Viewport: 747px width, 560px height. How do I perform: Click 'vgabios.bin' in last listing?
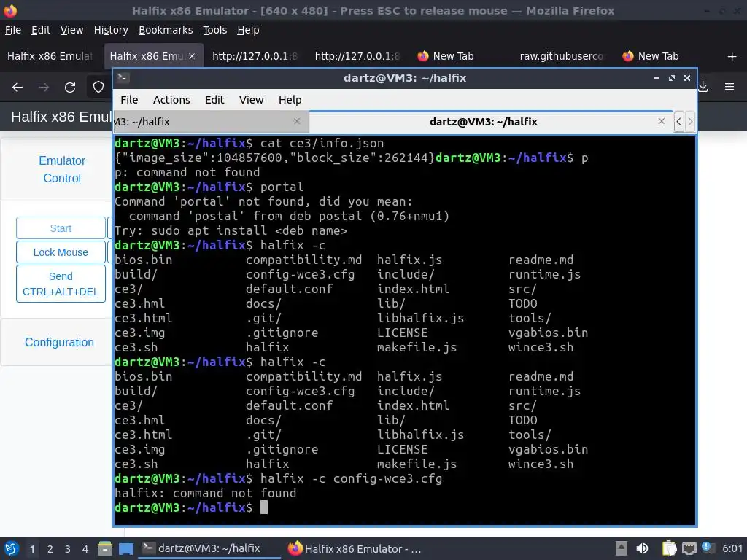pos(548,449)
